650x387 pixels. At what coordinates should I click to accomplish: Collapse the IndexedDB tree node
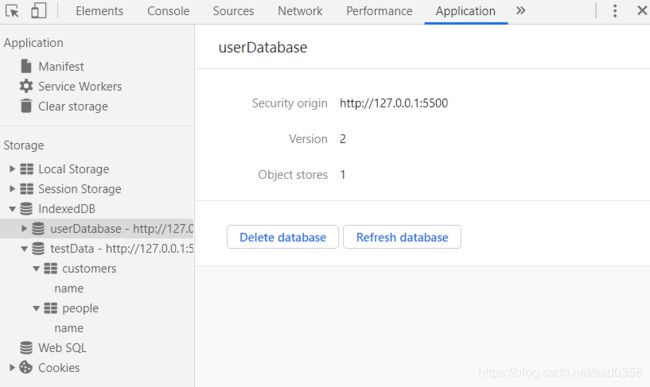coord(12,209)
